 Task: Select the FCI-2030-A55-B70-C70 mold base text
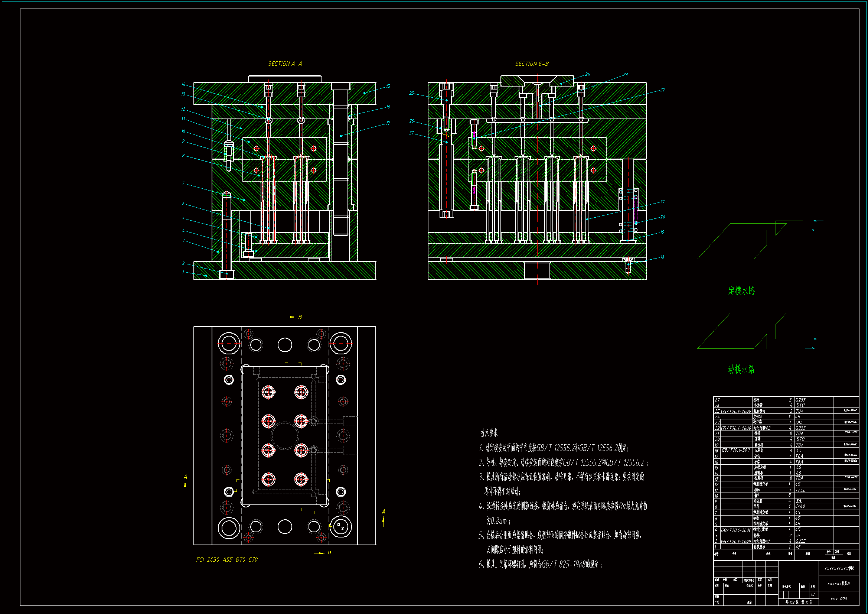coord(227,559)
